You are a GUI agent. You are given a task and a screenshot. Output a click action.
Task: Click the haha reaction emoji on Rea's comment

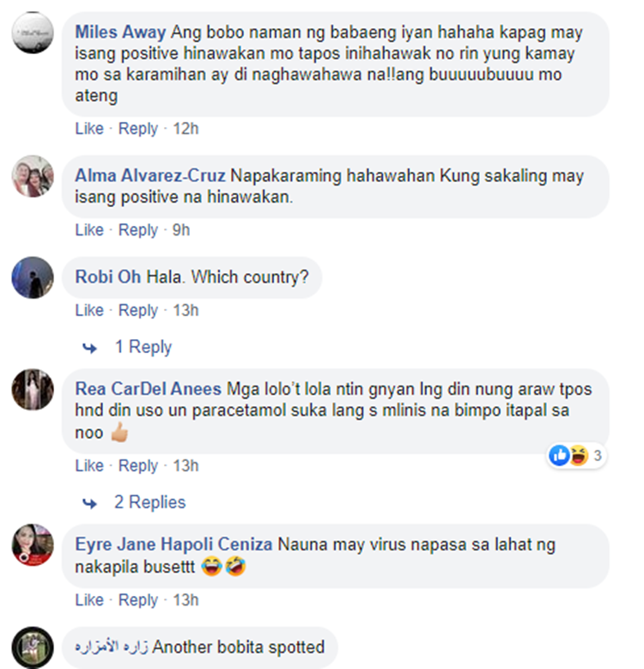(580, 455)
